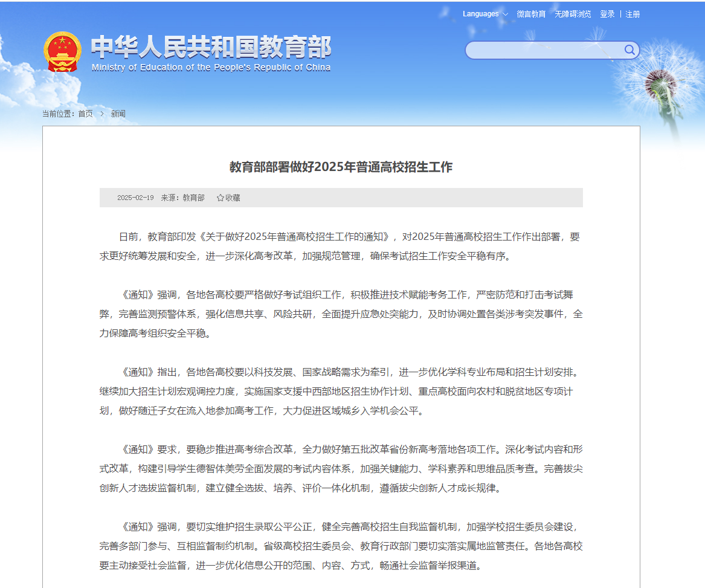Image resolution: width=705 pixels, height=588 pixels.
Task: Click the source text 来源：教育部
Action: point(182,198)
